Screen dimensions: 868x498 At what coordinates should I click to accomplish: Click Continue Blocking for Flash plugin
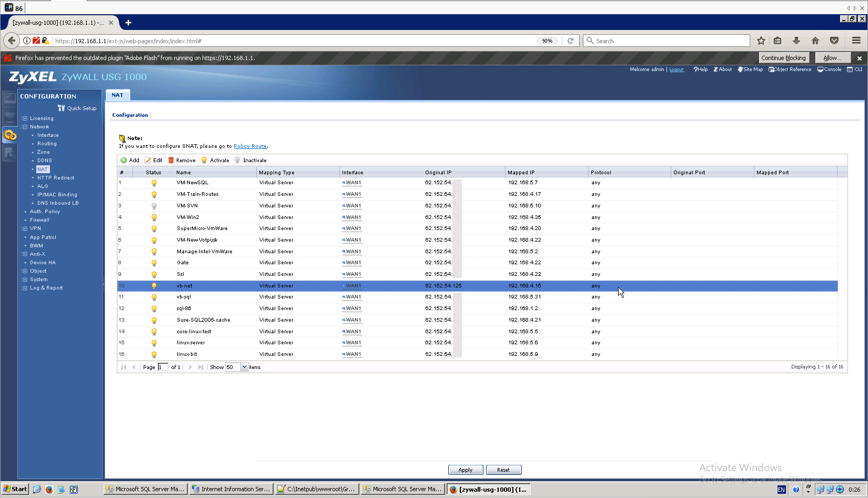tap(783, 58)
